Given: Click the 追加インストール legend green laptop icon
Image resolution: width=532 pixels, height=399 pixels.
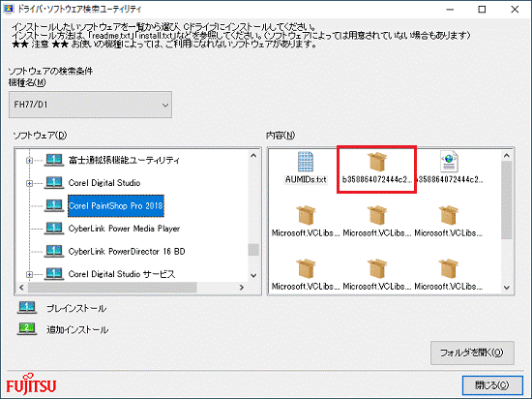Looking at the screenshot, I should (27, 328).
